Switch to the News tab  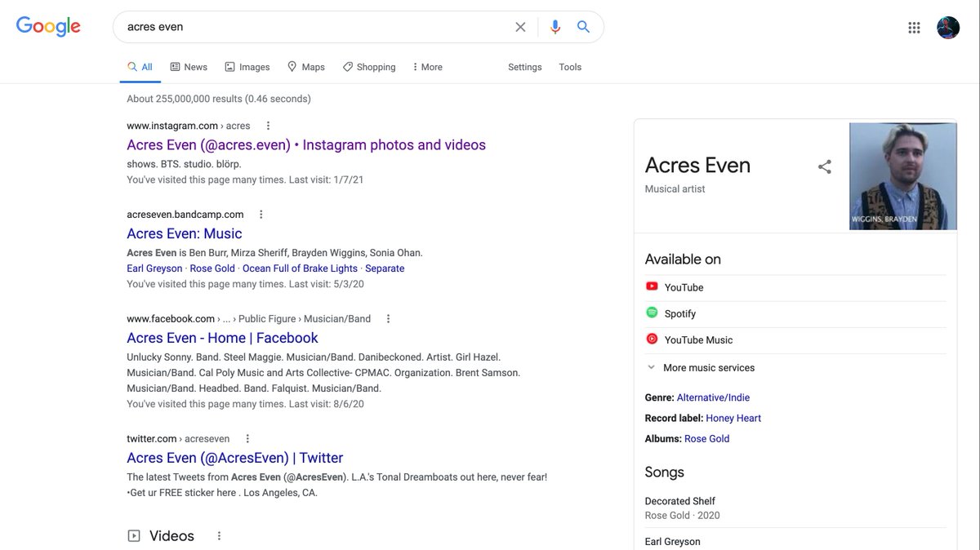pyautogui.click(x=189, y=67)
